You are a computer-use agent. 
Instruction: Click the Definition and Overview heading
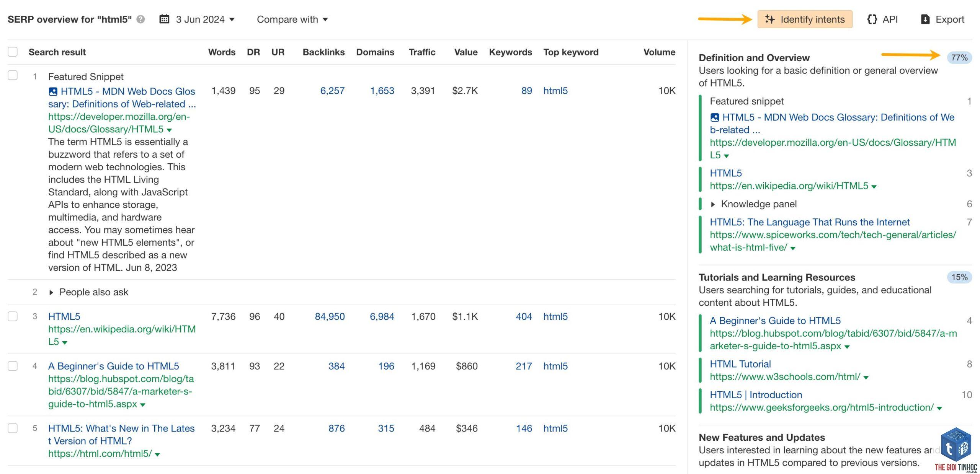pos(754,58)
